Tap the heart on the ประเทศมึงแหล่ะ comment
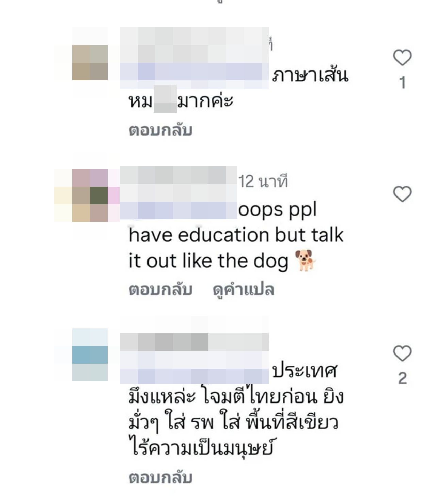The image size is (436, 504). 403,353
